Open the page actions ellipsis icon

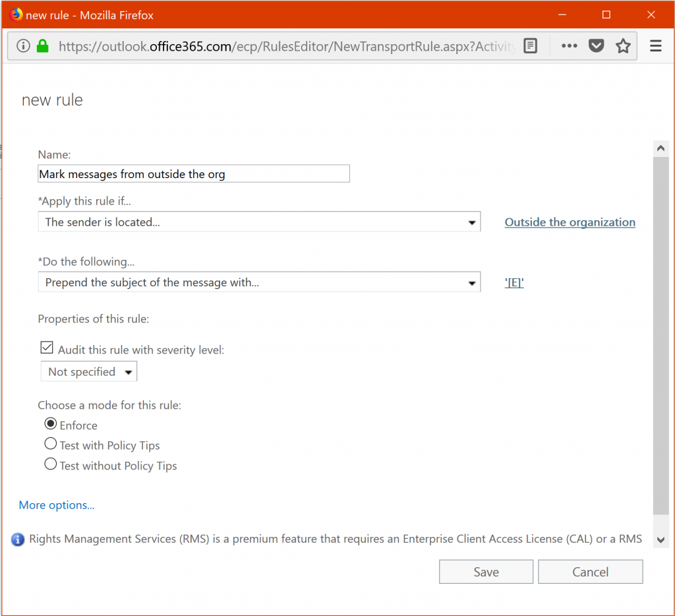(569, 46)
